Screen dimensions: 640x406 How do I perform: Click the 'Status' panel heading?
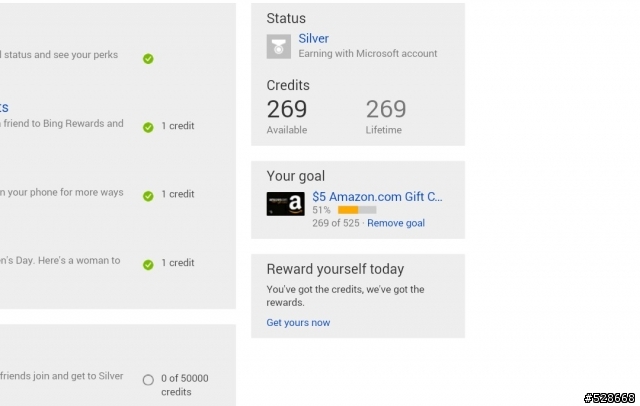[x=286, y=18]
